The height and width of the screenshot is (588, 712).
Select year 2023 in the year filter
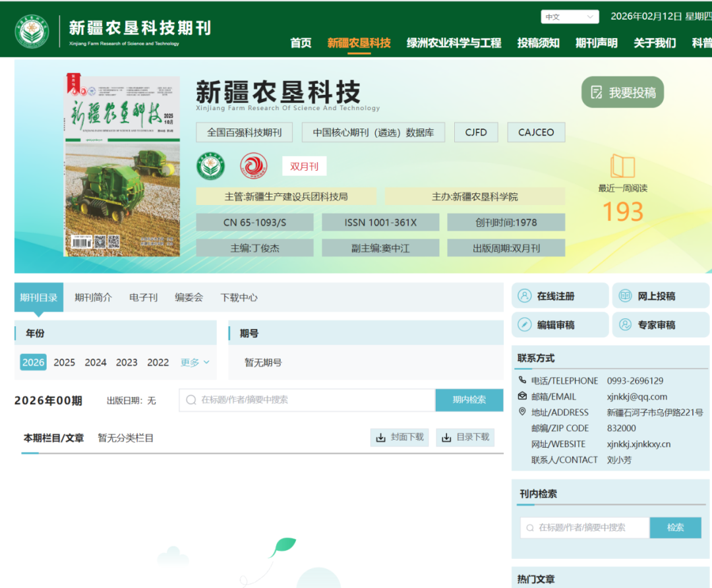pyautogui.click(x=127, y=362)
